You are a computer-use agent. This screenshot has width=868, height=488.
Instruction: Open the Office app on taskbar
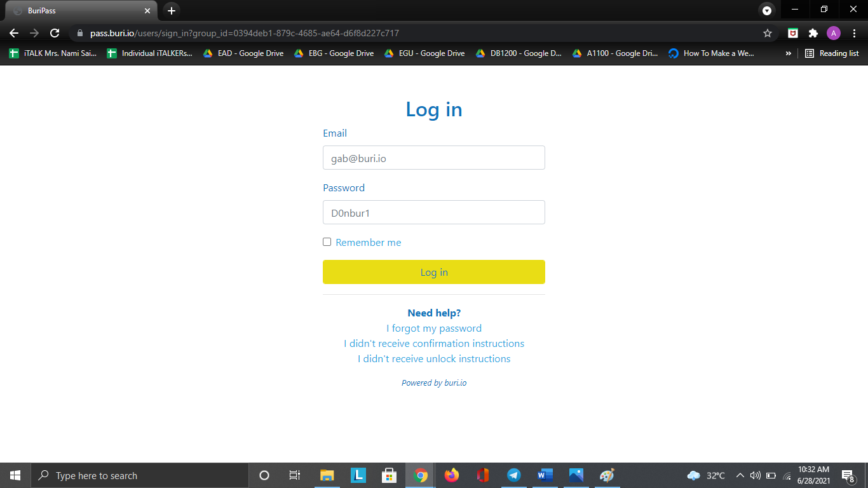point(482,475)
